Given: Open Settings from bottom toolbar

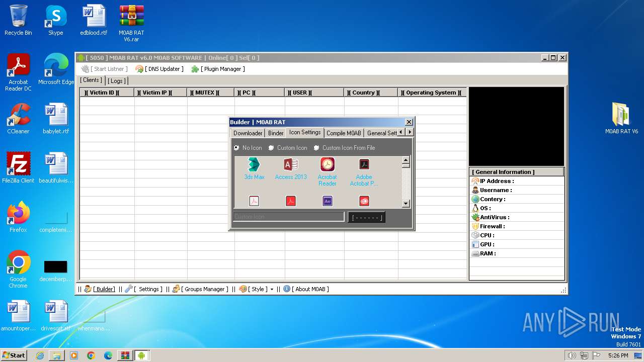Looking at the screenshot, I should point(144,289).
